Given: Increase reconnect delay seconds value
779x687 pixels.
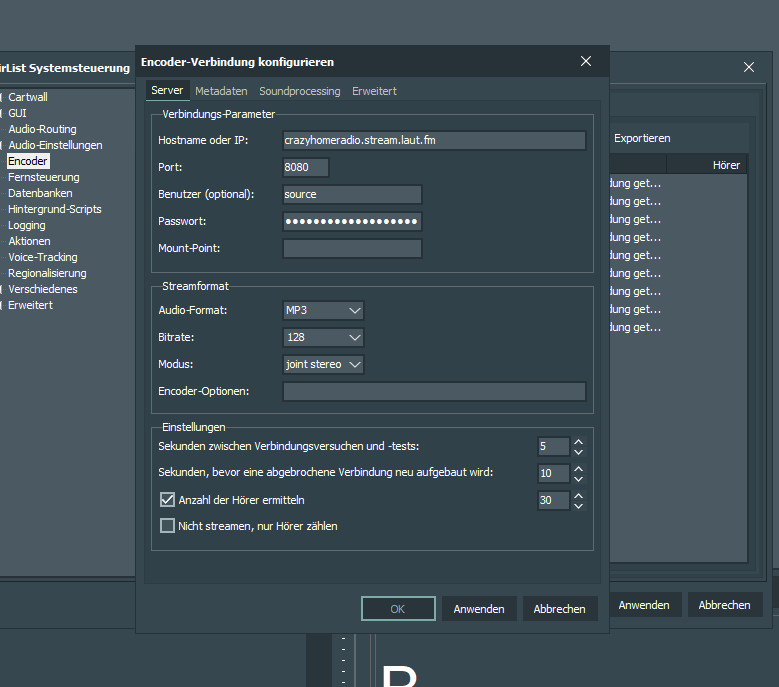Looking at the screenshot, I should (x=578, y=468).
